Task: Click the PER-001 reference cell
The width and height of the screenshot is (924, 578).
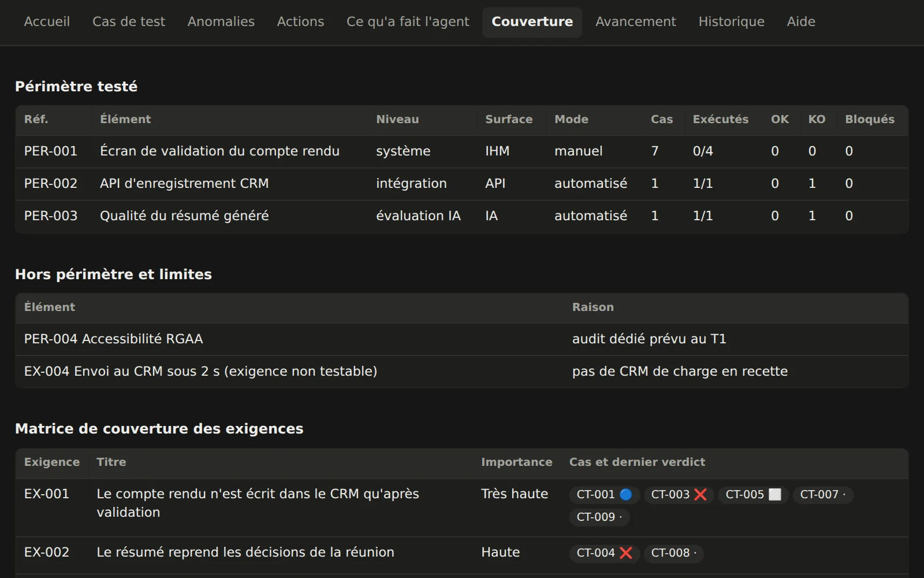Action: (51, 151)
